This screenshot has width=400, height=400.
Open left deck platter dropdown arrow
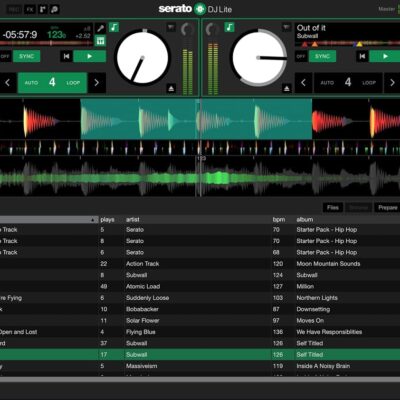pyautogui.click(x=171, y=27)
